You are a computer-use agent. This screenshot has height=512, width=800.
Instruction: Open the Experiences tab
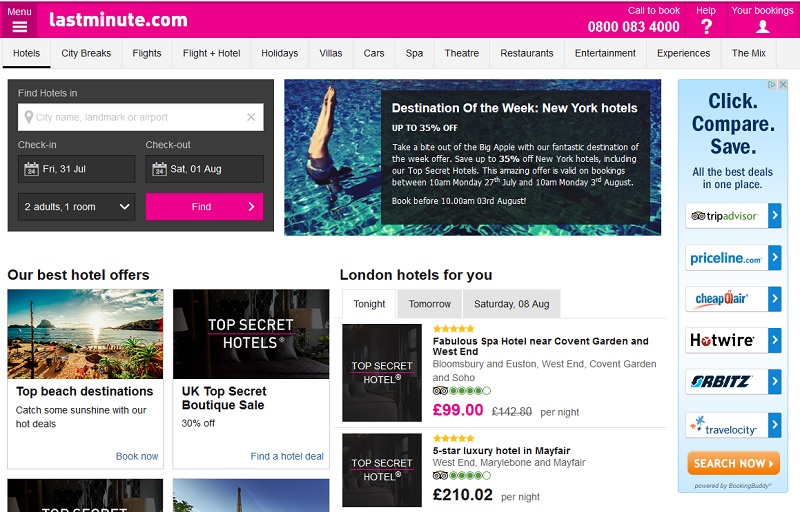[x=684, y=54]
